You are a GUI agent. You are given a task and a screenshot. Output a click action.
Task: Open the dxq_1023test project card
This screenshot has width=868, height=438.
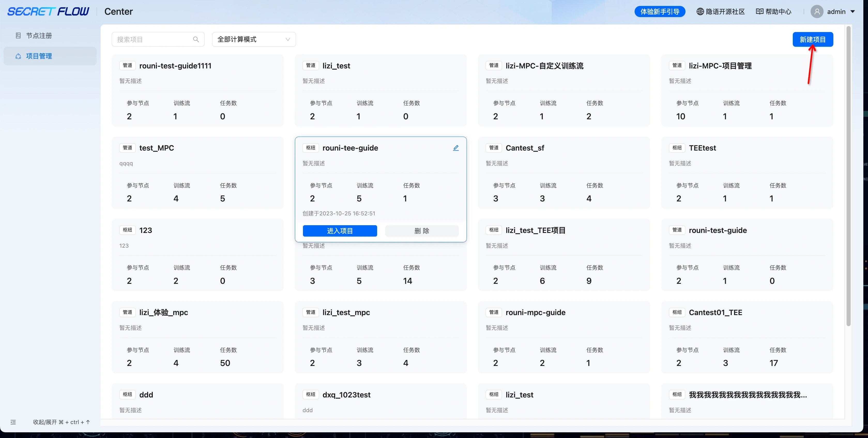tap(380, 401)
